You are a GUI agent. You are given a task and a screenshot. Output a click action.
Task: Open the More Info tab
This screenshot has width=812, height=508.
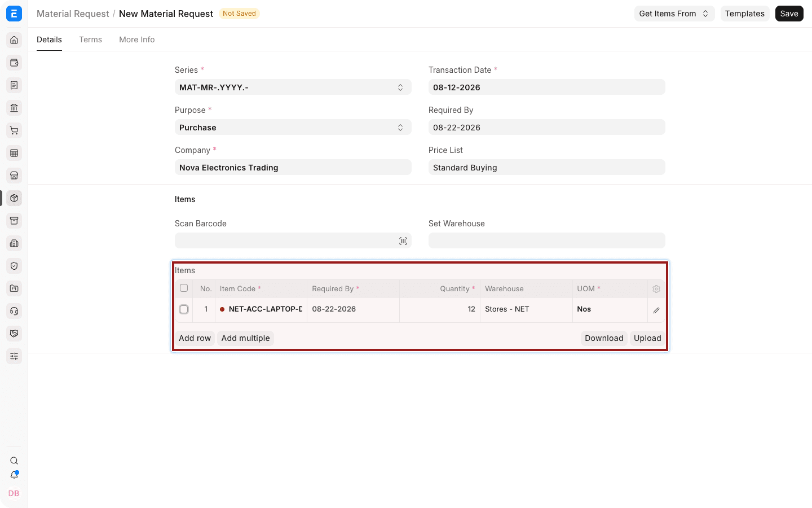point(137,40)
